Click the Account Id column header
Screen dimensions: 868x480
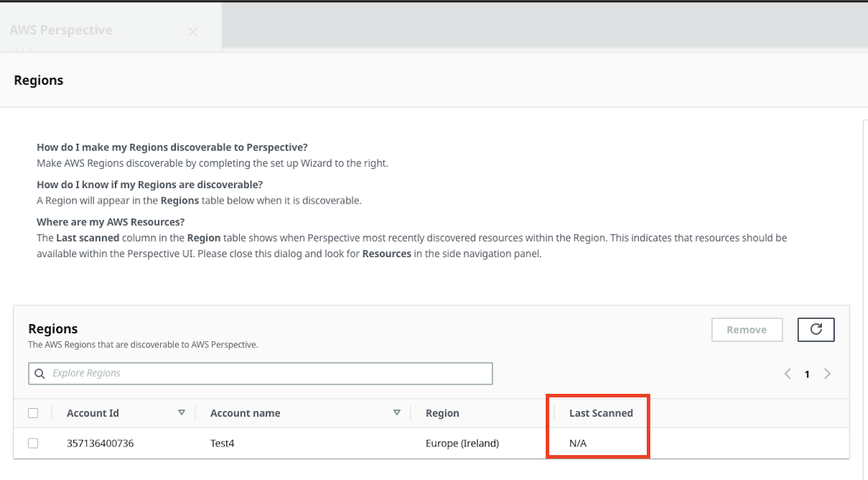coord(92,413)
